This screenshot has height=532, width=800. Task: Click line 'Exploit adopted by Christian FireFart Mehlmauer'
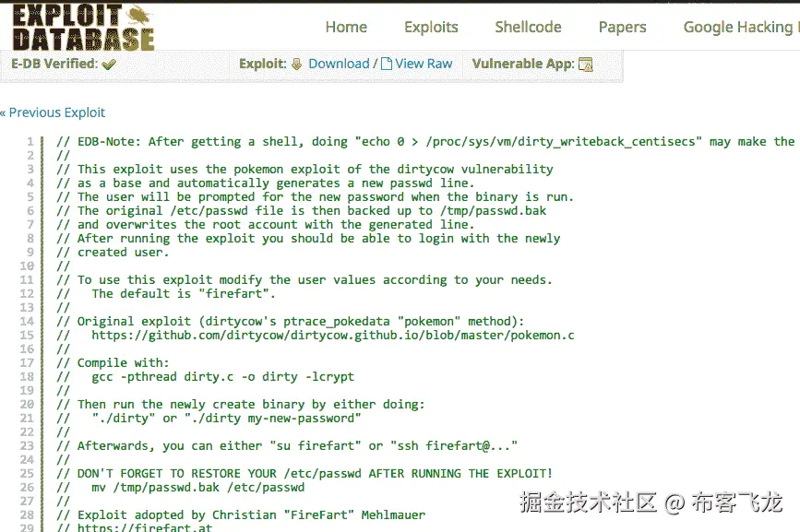(x=241, y=514)
